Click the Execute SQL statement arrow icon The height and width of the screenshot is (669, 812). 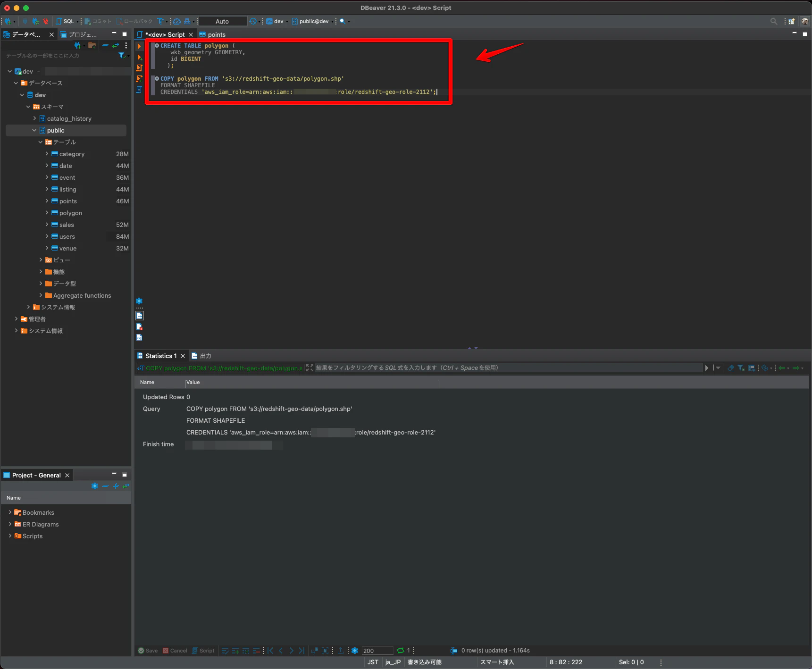[x=139, y=46]
